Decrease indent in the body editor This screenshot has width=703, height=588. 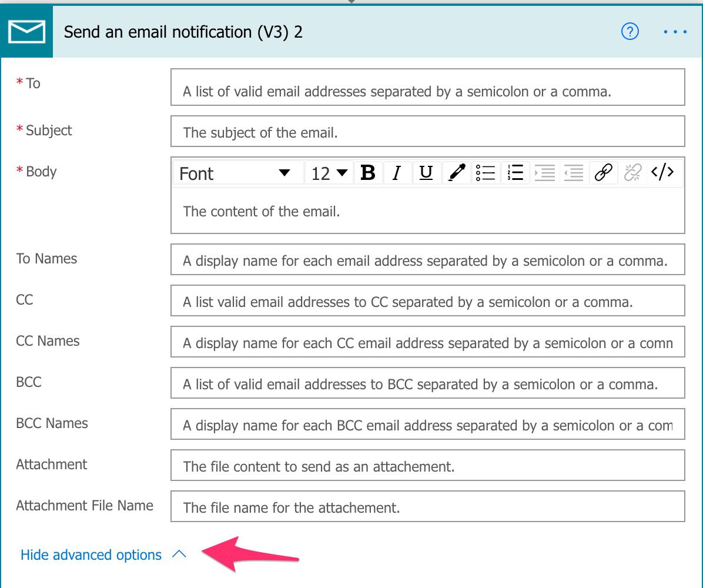[x=573, y=172]
